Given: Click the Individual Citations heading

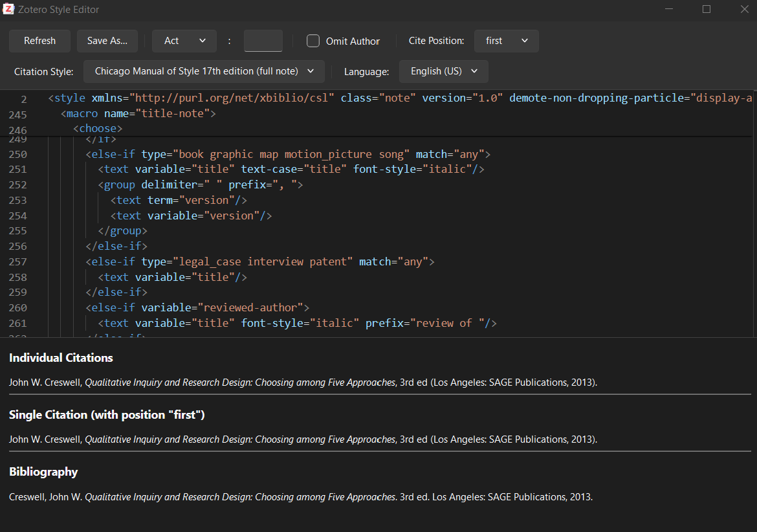Looking at the screenshot, I should [x=61, y=358].
